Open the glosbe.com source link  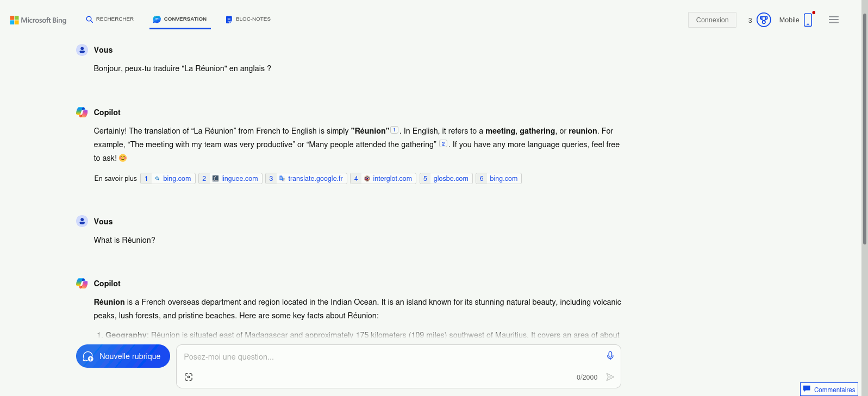pos(446,179)
